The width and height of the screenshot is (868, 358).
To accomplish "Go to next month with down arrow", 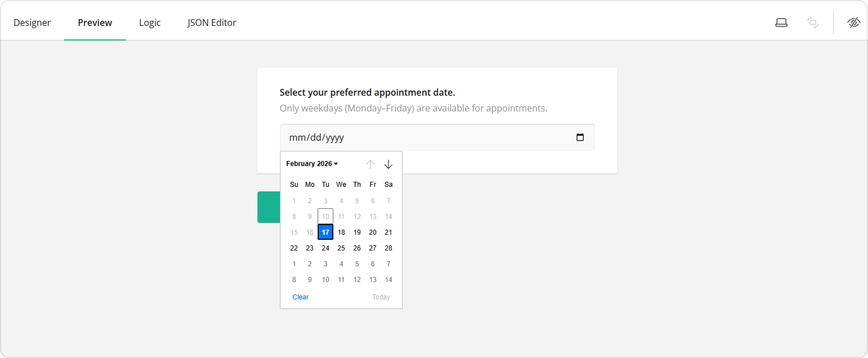I will point(388,164).
